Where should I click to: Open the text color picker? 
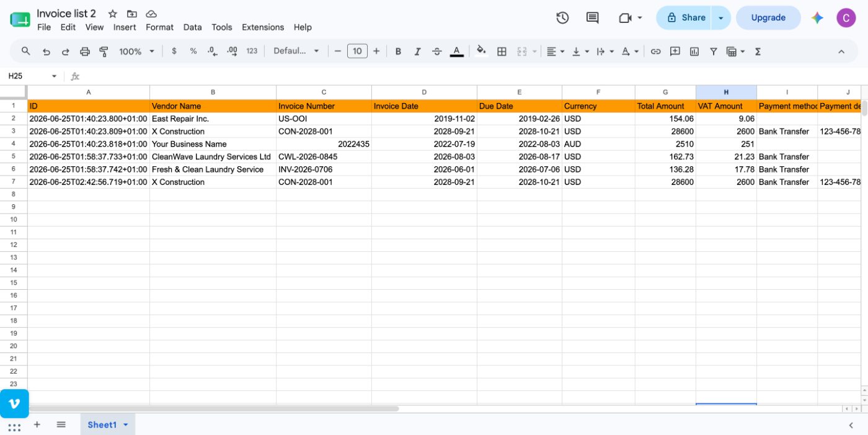(457, 52)
